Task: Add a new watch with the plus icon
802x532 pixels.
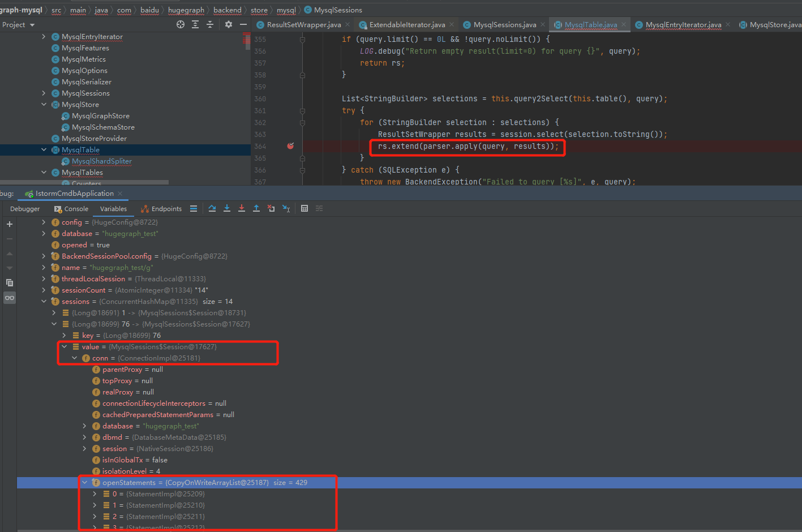Action: [x=10, y=224]
